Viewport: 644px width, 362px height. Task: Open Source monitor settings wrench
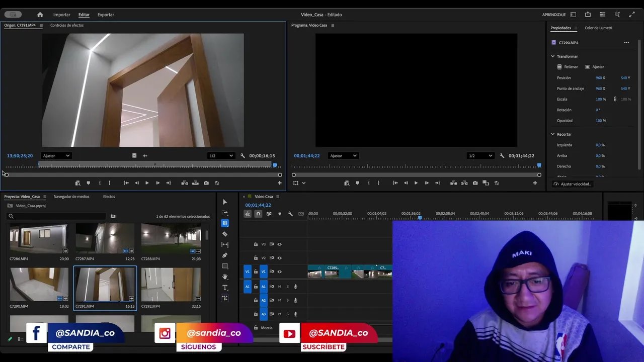pyautogui.click(x=243, y=156)
